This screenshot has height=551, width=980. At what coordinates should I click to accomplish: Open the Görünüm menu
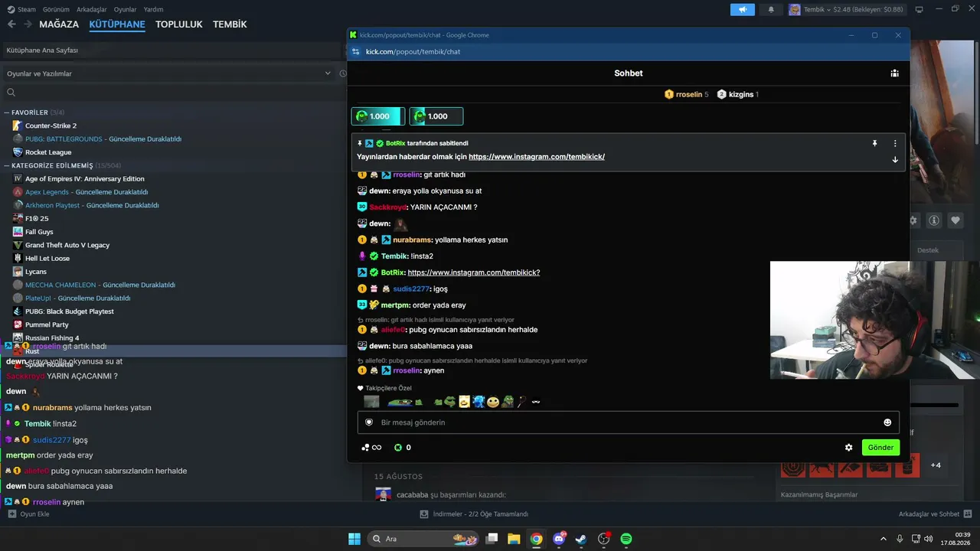[x=56, y=9]
